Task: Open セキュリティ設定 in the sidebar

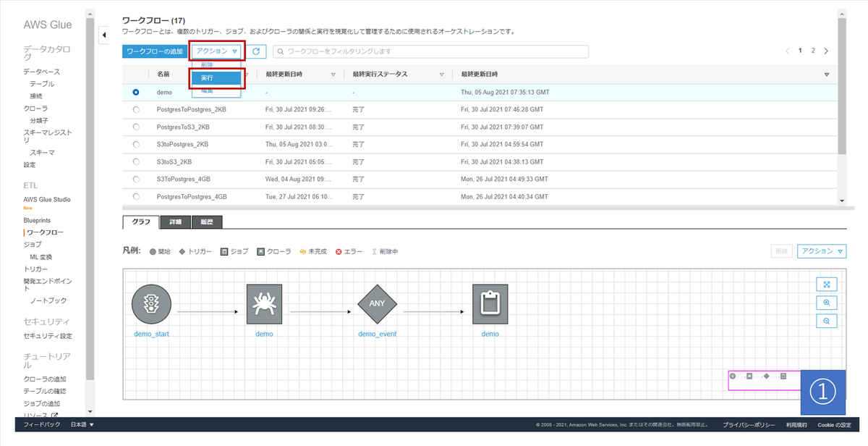Action: pos(48,336)
